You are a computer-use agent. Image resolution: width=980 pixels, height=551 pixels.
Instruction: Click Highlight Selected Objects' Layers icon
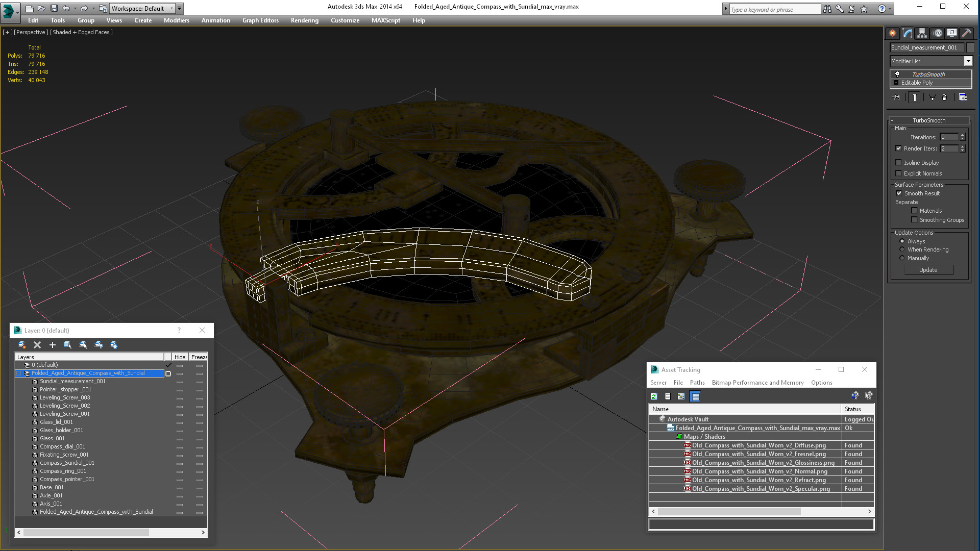[x=83, y=345]
